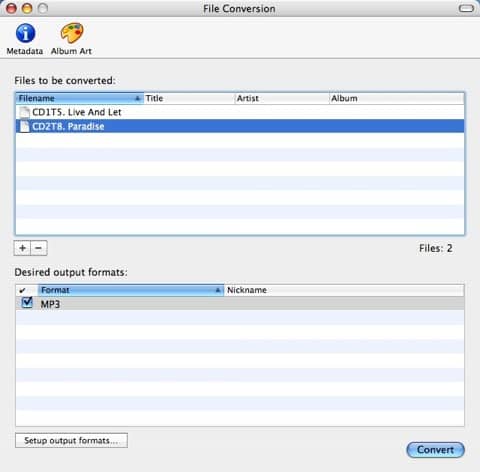Click the Artist column header
The height and width of the screenshot is (472, 480).
click(x=282, y=98)
